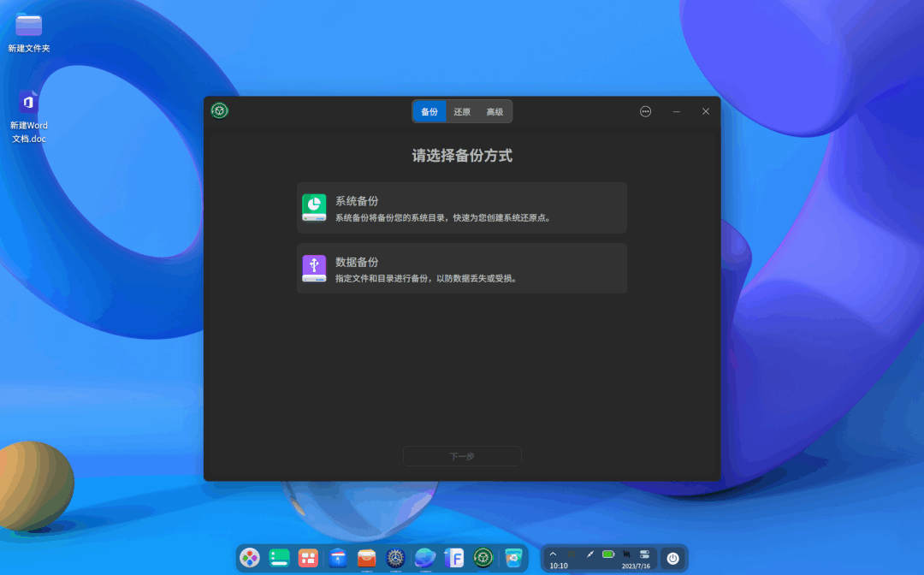
Task: Click the battery icon in the tray
Action: click(608, 554)
